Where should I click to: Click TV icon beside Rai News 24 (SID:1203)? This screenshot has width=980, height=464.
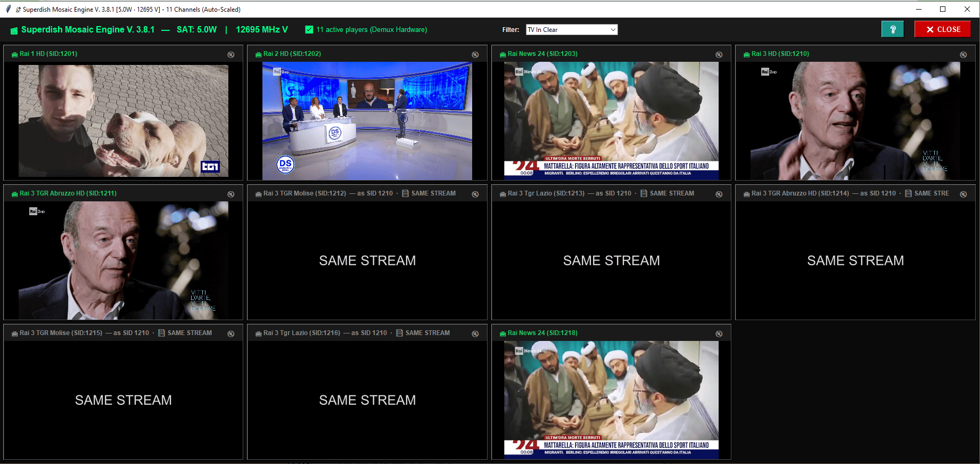point(503,54)
